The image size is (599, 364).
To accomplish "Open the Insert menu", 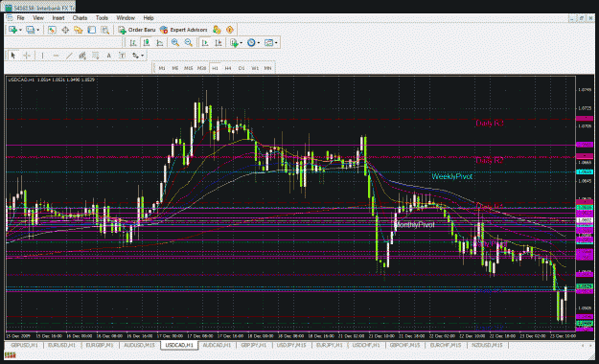I will click(x=58, y=18).
